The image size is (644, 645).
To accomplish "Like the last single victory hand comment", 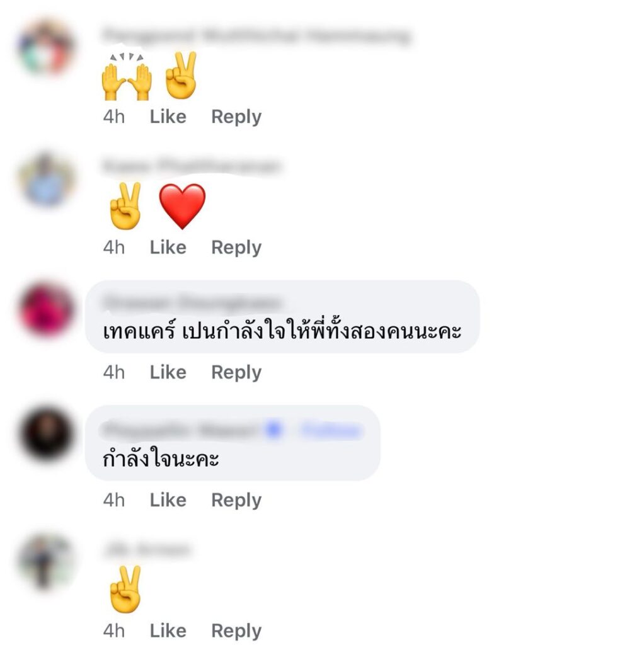I will tap(168, 631).
